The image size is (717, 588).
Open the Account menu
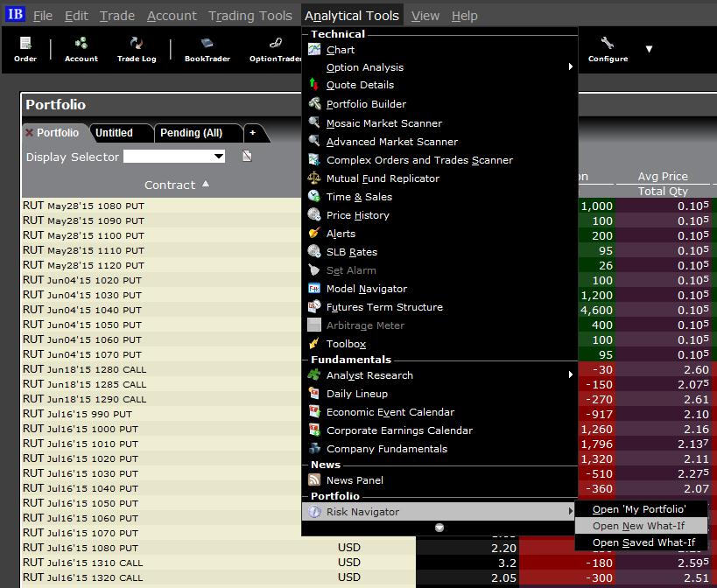[x=172, y=16]
